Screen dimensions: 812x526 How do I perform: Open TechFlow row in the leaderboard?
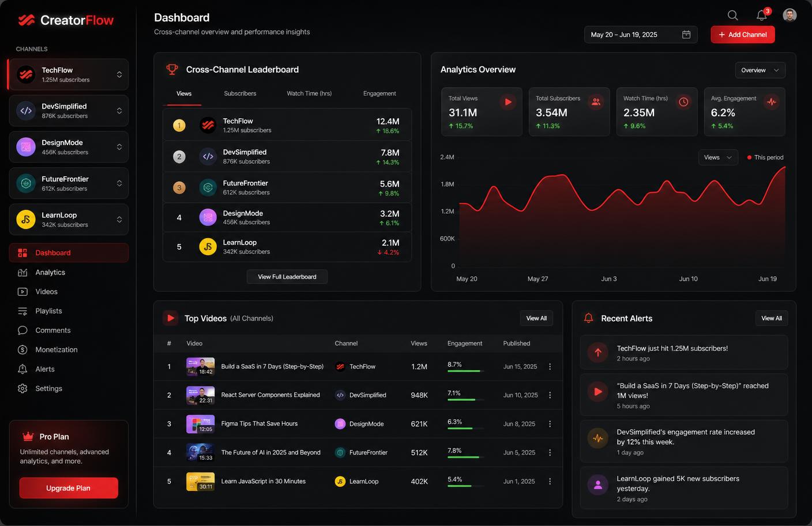287,125
